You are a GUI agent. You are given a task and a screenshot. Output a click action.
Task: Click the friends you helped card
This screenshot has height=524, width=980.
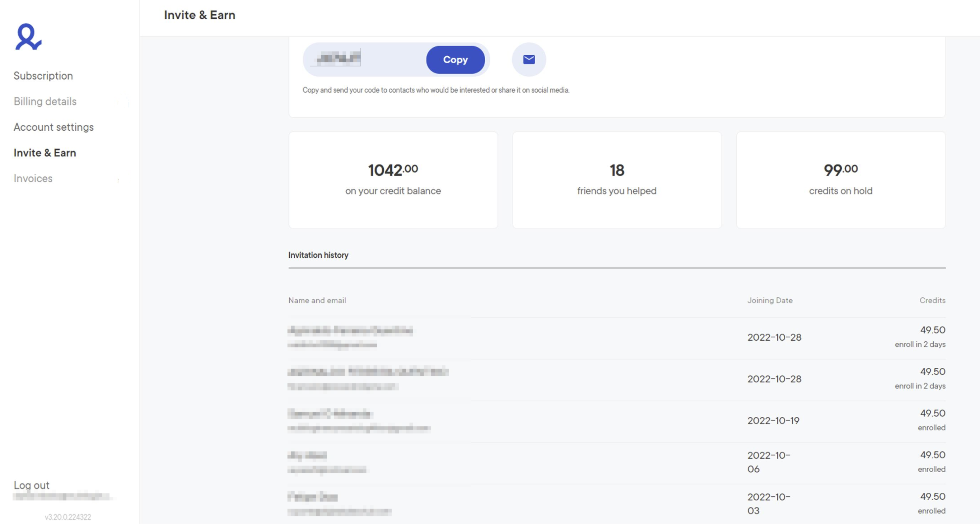click(x=617, y=180)
